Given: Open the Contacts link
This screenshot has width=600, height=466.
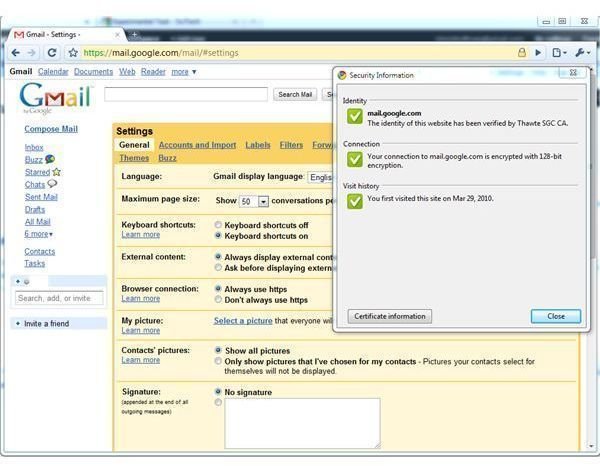Looking at the screenshot, I should click(40, 251).
